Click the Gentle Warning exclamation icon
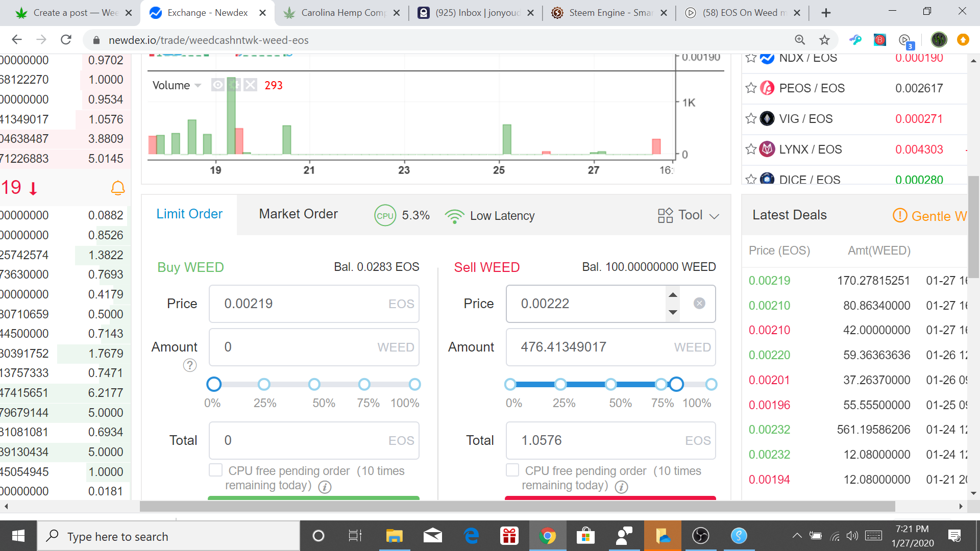The width and height of the screenshot is (980, 551). 900,215
